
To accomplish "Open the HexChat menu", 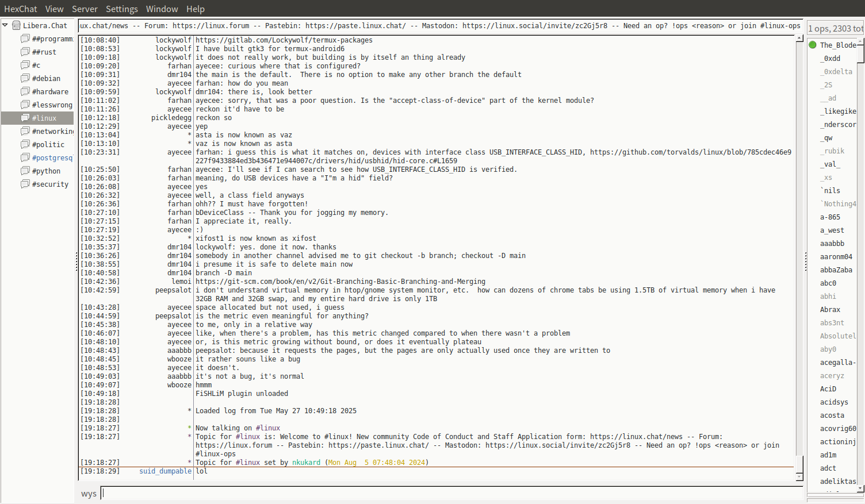I will click(20, 9).
